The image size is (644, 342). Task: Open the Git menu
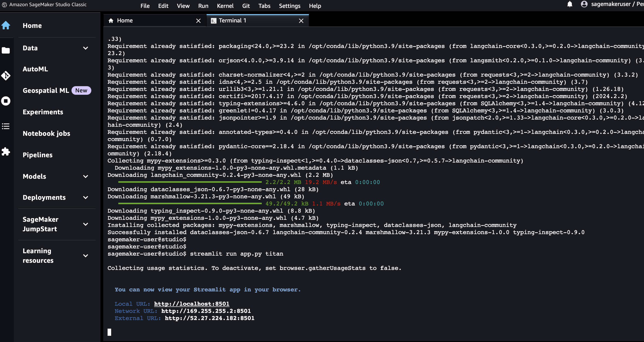click(x=246, y=6)
